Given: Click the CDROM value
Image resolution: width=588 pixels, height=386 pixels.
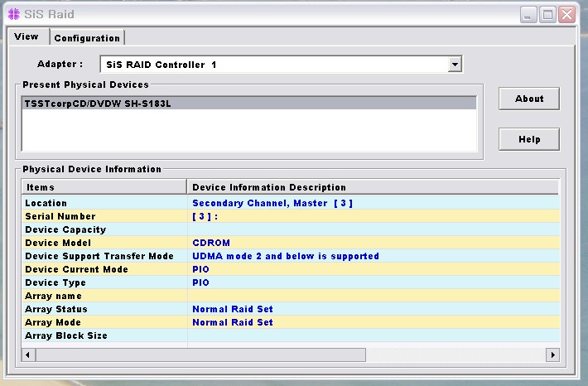Looking at the screenshot, I should coord(211,243).
